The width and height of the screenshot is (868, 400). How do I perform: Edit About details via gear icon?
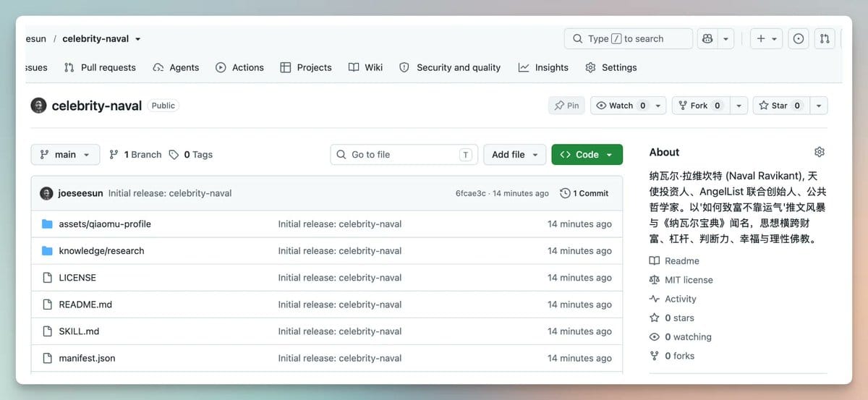820,152
